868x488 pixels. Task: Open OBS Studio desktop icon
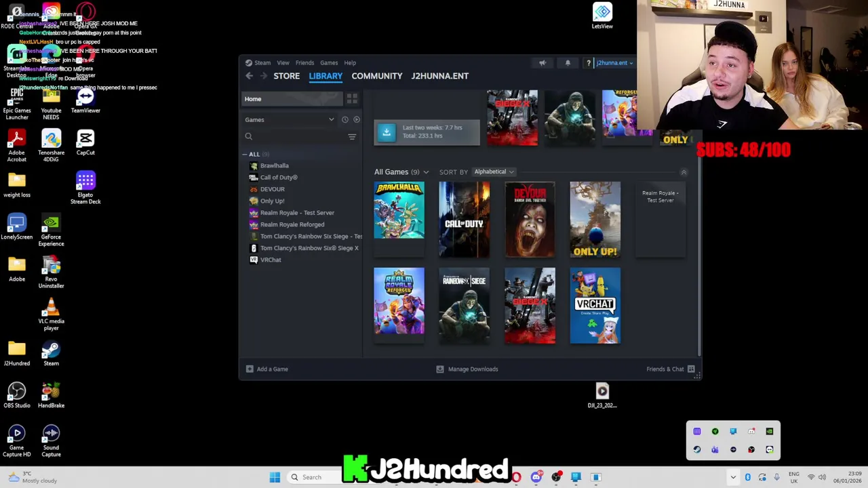pos(17,396)
